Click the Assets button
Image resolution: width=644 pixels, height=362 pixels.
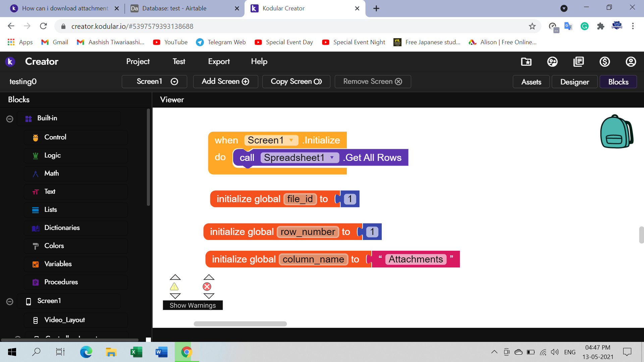tap(531, 82)
